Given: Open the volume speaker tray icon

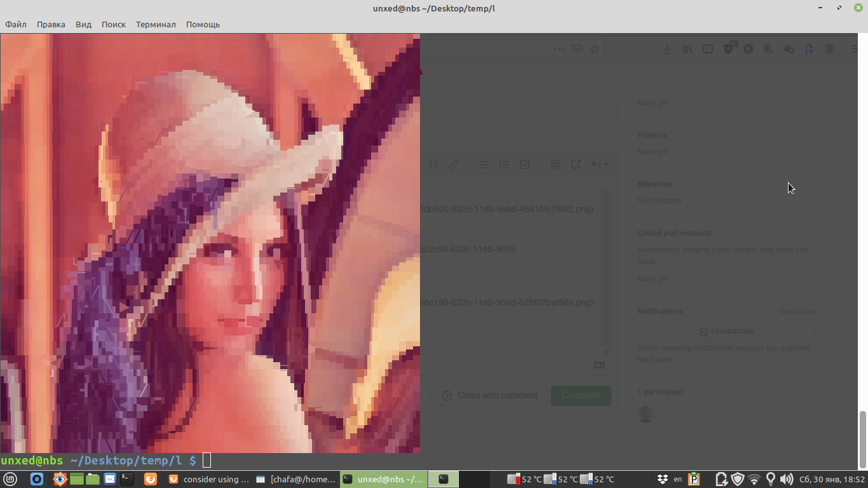Looking at the screenshot, I should tap(787, 479).
